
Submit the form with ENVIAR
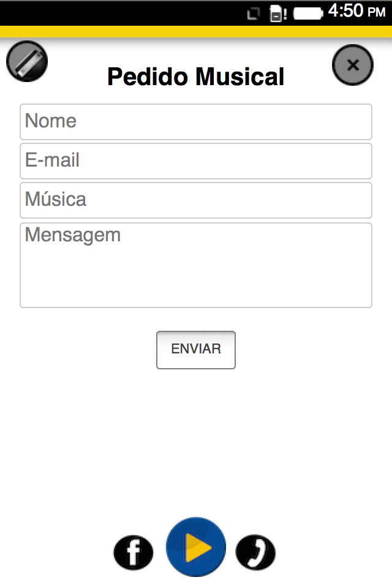(x=196, y=350)
